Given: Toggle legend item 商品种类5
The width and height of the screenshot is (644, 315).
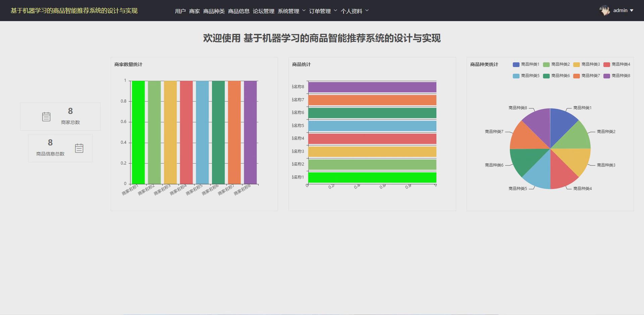Looking at the screenshot, I should 526,76.
